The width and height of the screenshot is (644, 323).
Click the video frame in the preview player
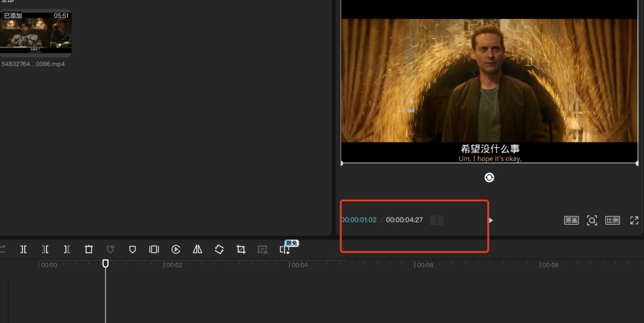pyautogui.click(x=489, y=80)
